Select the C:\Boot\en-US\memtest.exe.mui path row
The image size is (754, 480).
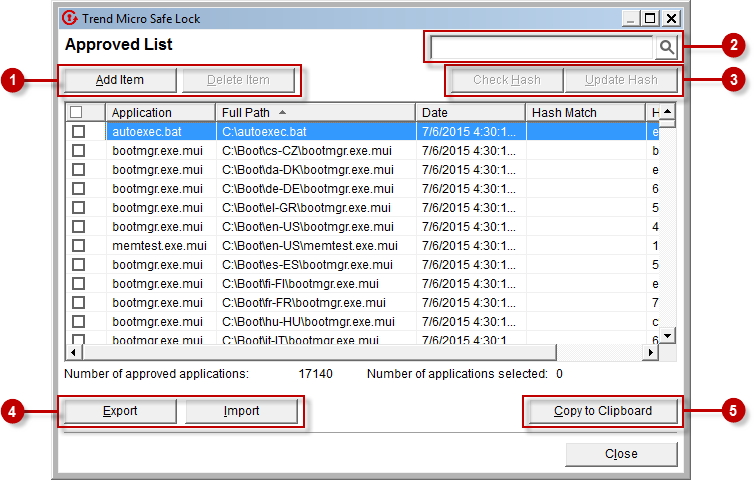pos(310,246)
